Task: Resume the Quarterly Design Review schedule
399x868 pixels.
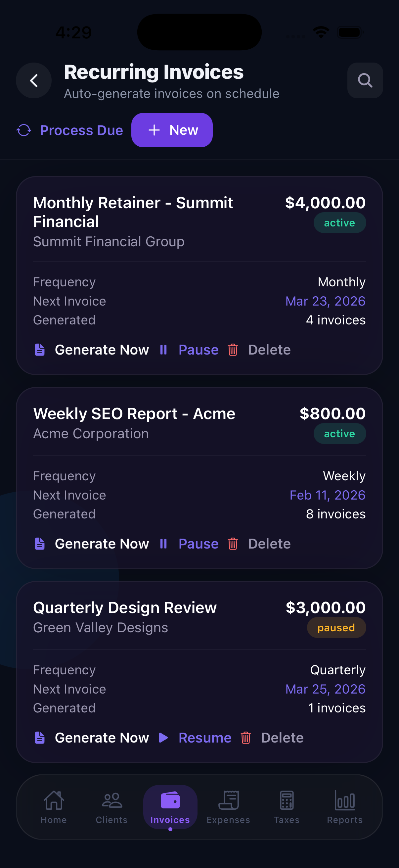Action: [x=205, y=738]
